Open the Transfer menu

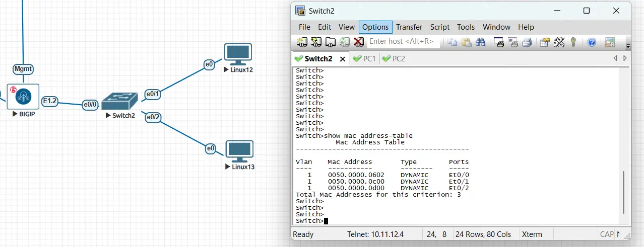[x=409, y=27]
